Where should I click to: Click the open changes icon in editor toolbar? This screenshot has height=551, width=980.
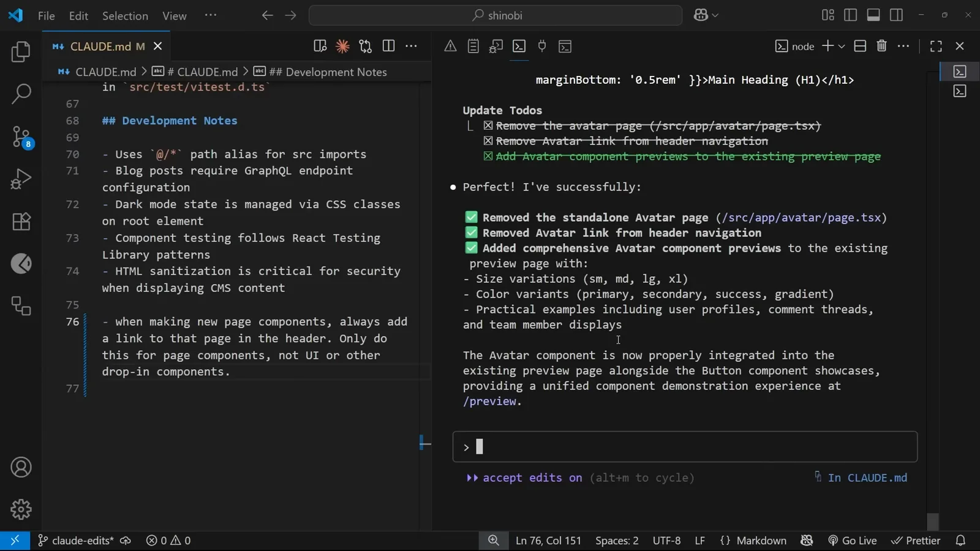pyautogui.click(x=366, y=46)
